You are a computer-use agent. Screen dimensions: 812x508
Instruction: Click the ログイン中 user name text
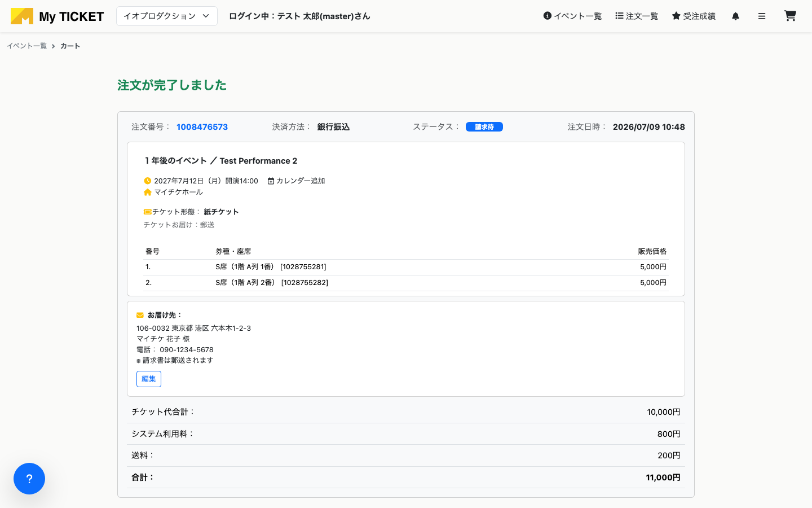[299, 16]
